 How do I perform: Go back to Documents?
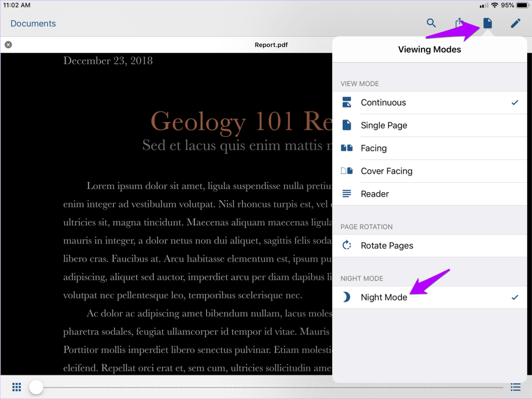(x=33, y=23)
